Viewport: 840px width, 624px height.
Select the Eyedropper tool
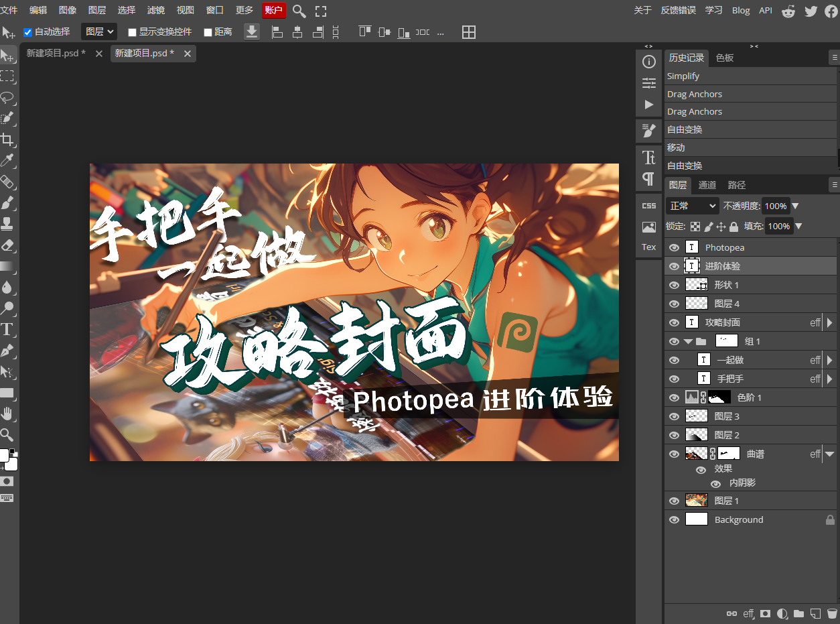point(7,160)
